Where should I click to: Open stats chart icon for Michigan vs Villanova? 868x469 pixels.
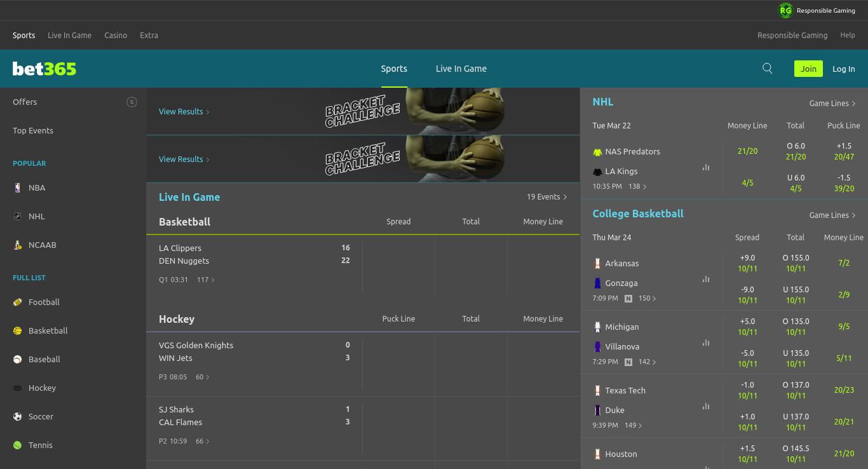(x=706, y=343)
